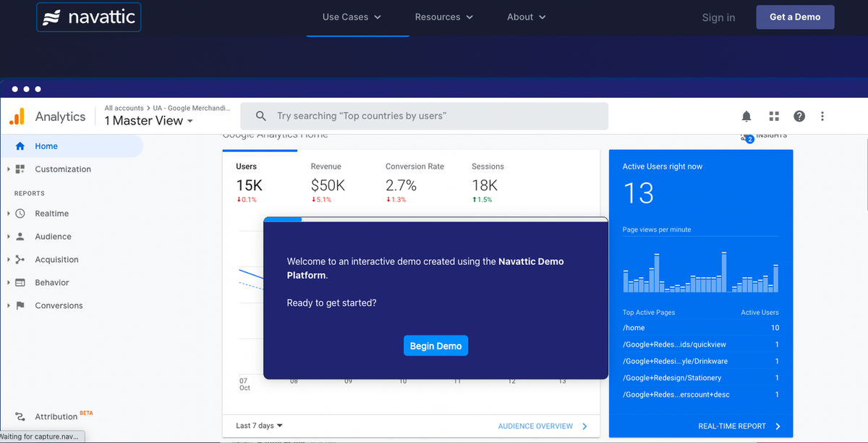Open the Use Cases menu
Viewport: 868px width, 443px height.
(352, 17)
